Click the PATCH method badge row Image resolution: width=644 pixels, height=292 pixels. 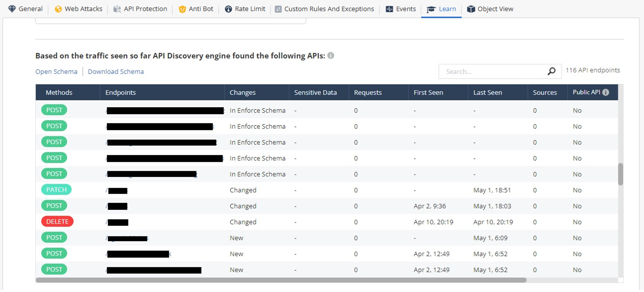(x=56, y=190)
